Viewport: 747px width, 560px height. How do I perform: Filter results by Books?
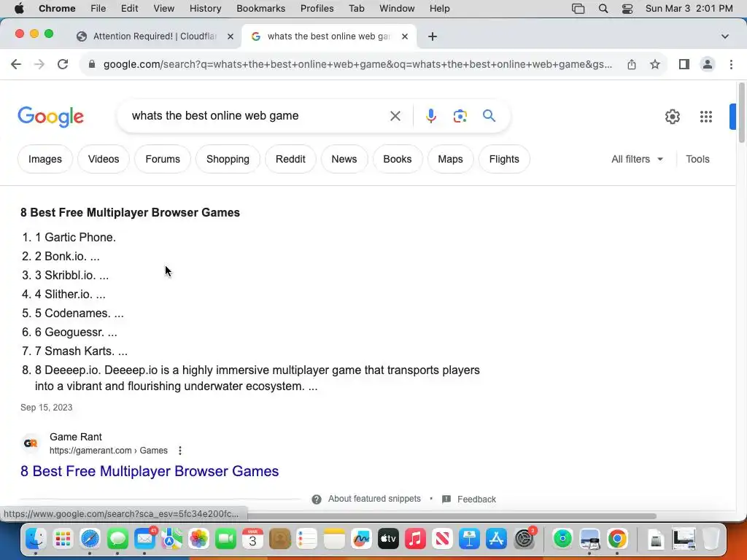pos(398,159)
